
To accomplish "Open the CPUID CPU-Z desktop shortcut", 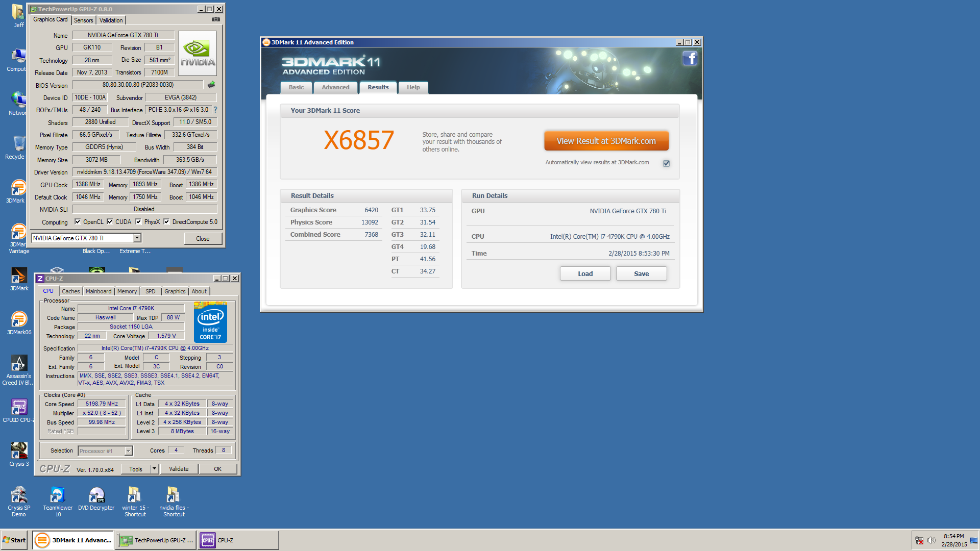I will click(x=19, y=411).
